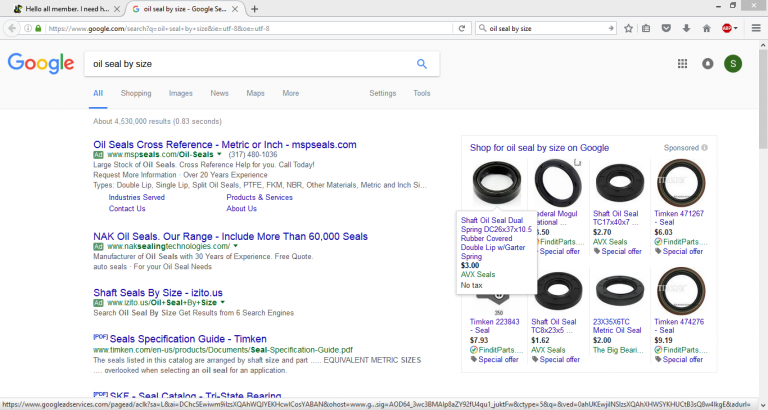Open the 'Contact Us' sitelink
768x410 pixels.
[x=127, y=209]
